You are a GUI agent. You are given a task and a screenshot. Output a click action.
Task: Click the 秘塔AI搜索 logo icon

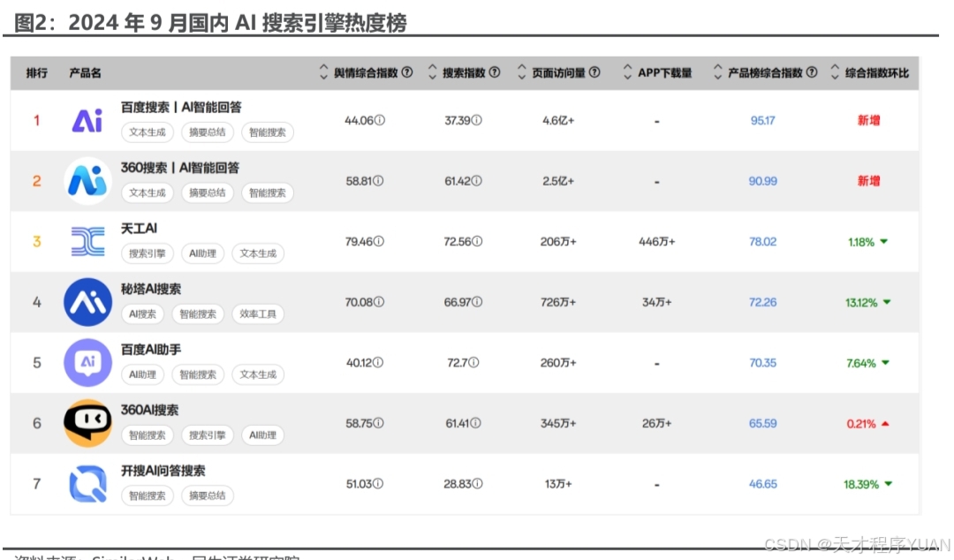coord(87,302)
